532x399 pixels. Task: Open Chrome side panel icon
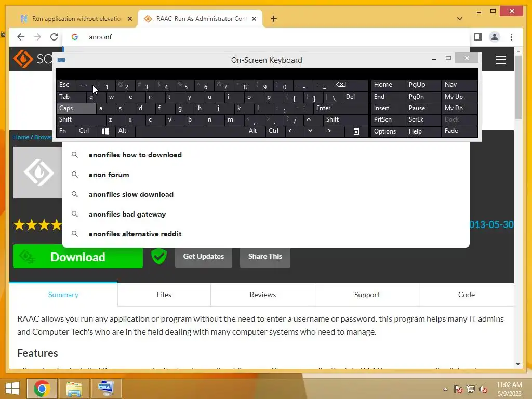click(478, 37)
